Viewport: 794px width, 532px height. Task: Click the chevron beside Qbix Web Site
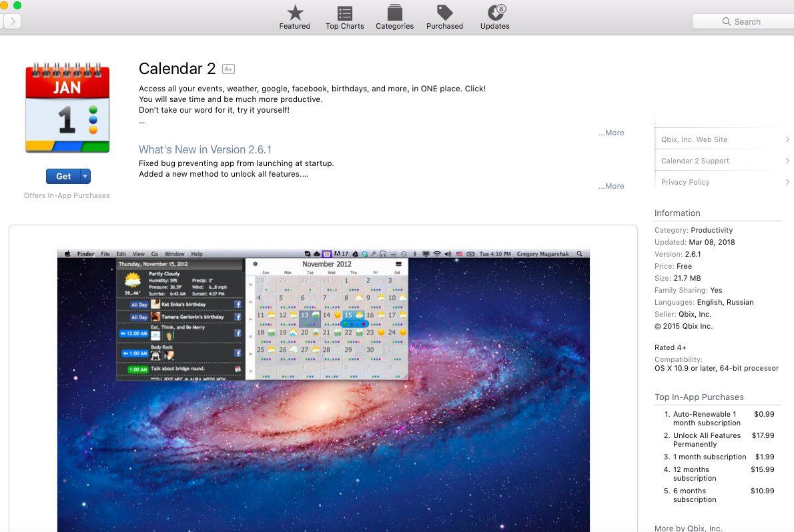pyautogui.click(x=787, y=139)
